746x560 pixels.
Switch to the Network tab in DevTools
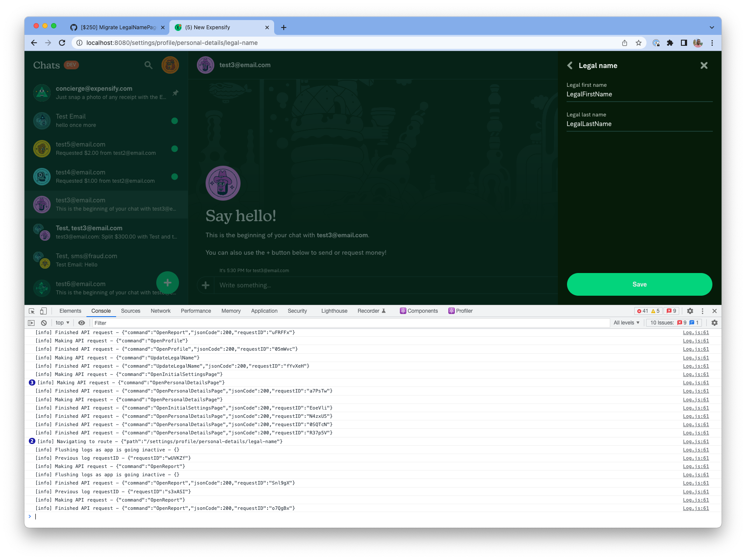pos(160,311)
